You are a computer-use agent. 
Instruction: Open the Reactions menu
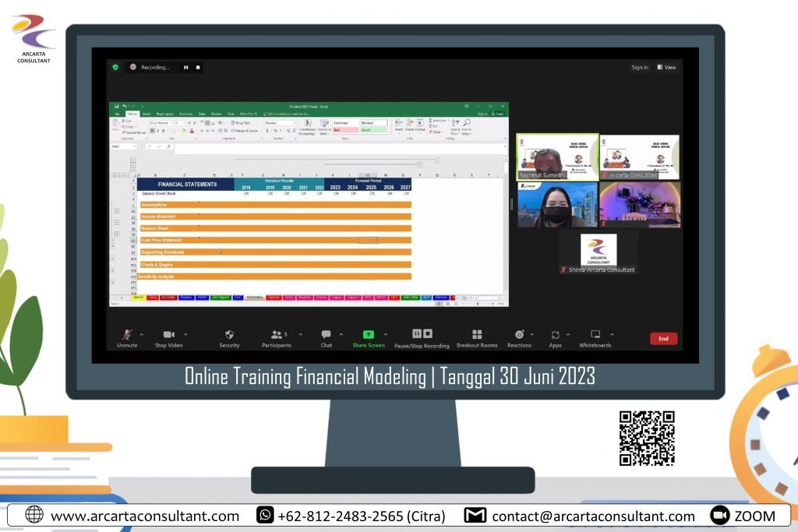(x=519, y=335)
